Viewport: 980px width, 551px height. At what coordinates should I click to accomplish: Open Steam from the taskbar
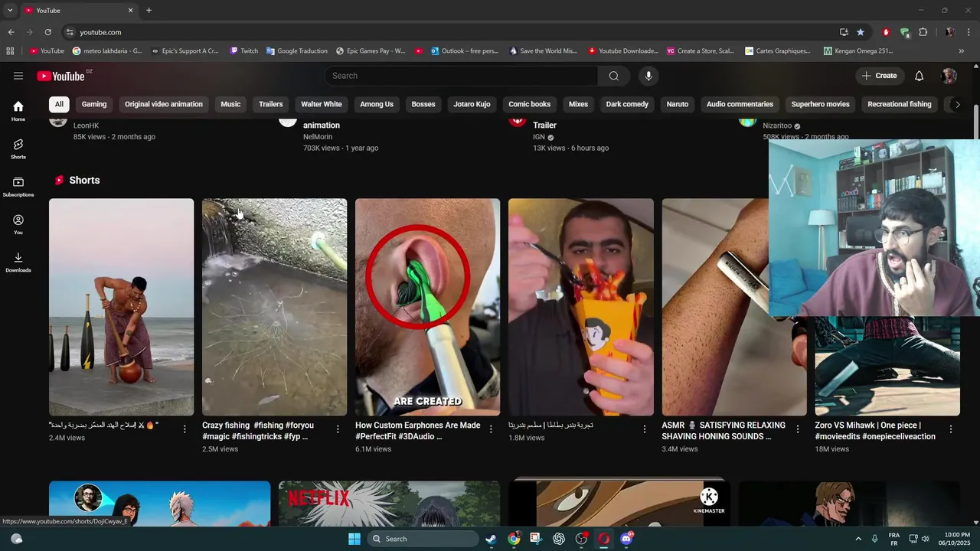click(x=491, y=539)
